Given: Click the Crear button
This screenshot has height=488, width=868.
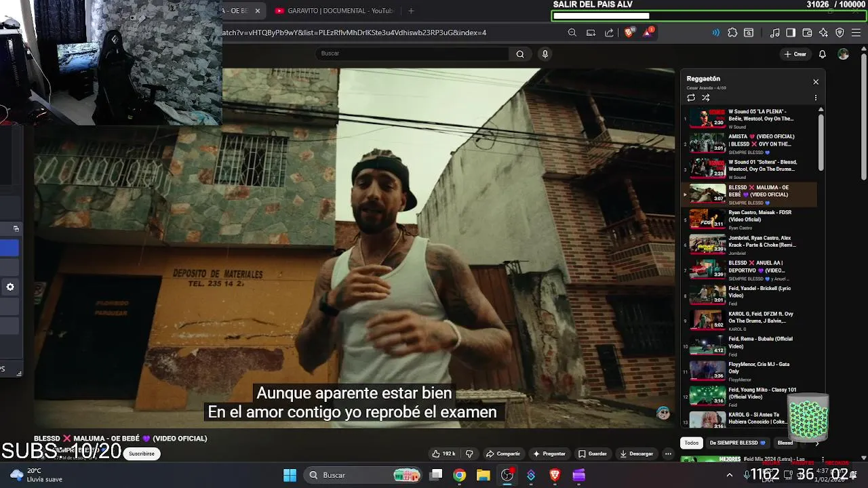Looking at the screenshot, I should pyautogui.click(x=795, y=54).
